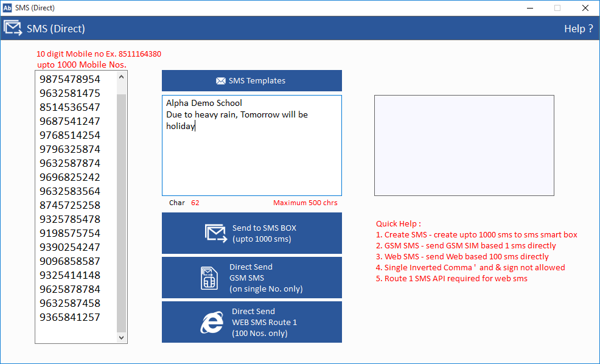Click inside the SMS message text box
Image resolution: width=600 pixels, height=364 pixels.
[x=251, y=158]
